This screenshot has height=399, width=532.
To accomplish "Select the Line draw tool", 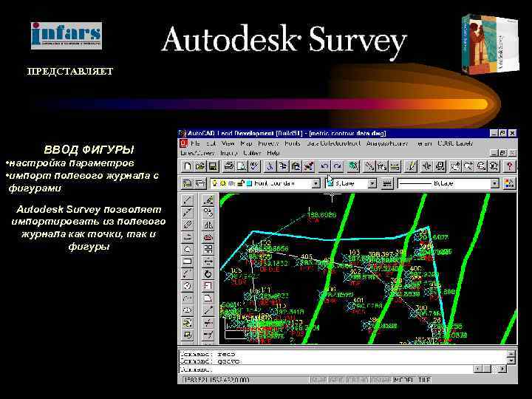I will [x=187, y=200].
